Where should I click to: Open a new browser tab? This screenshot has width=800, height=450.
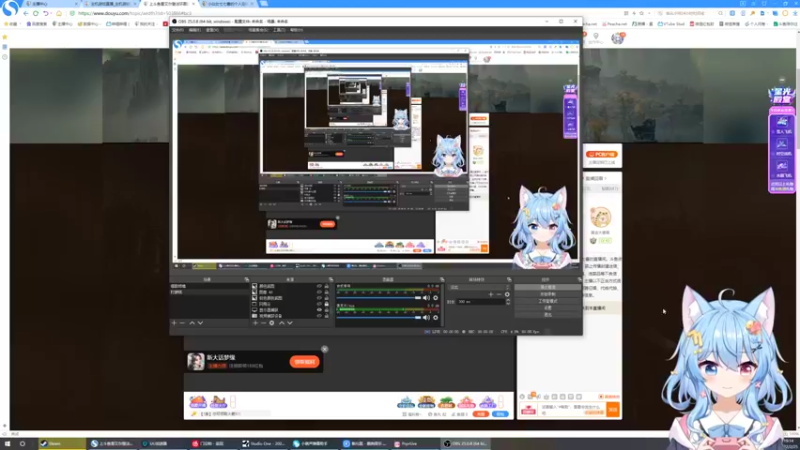point(264,4)
